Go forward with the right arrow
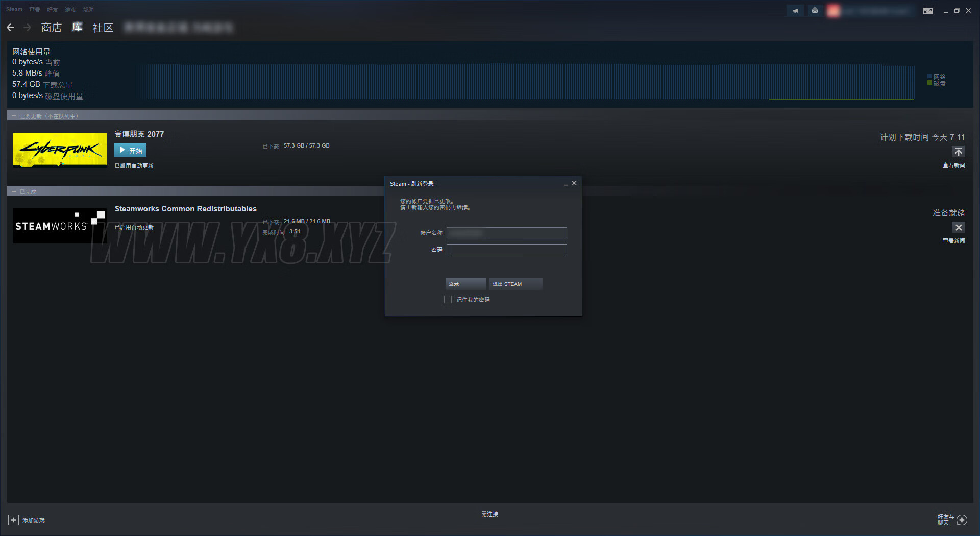Image resolution: width=980 pixels, height=536 pixels. (x=28, y=27)
